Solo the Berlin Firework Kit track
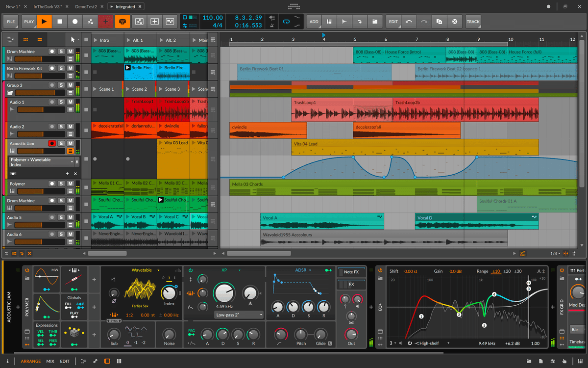 [61, 68]
